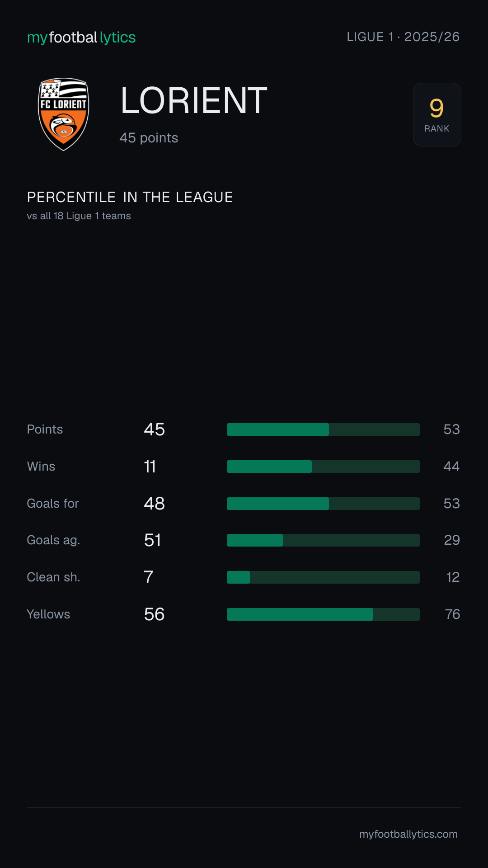Open the myfootballytics logo at top

pos(81,37)
